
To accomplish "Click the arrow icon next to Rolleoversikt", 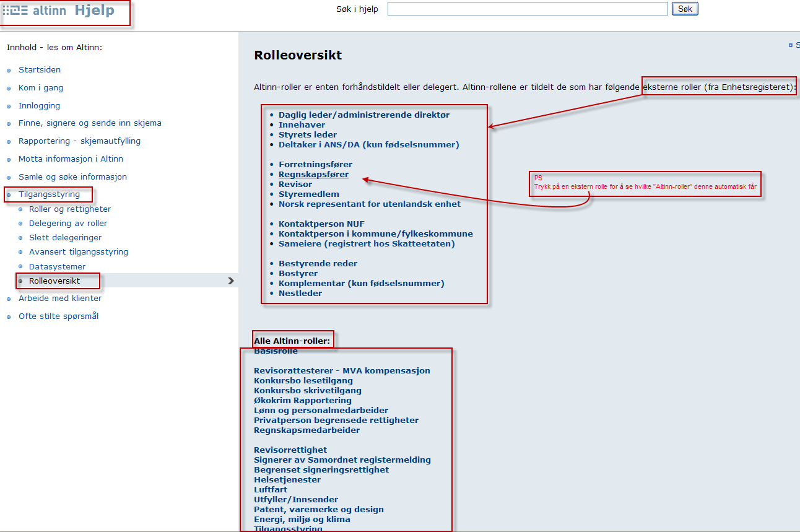I will tap(231, 281).
